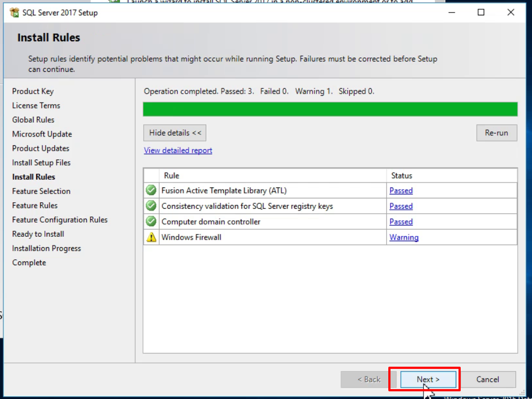Click the green check icon for Fusion ATL rule
The image size is (532, 399).
[151, 190]
